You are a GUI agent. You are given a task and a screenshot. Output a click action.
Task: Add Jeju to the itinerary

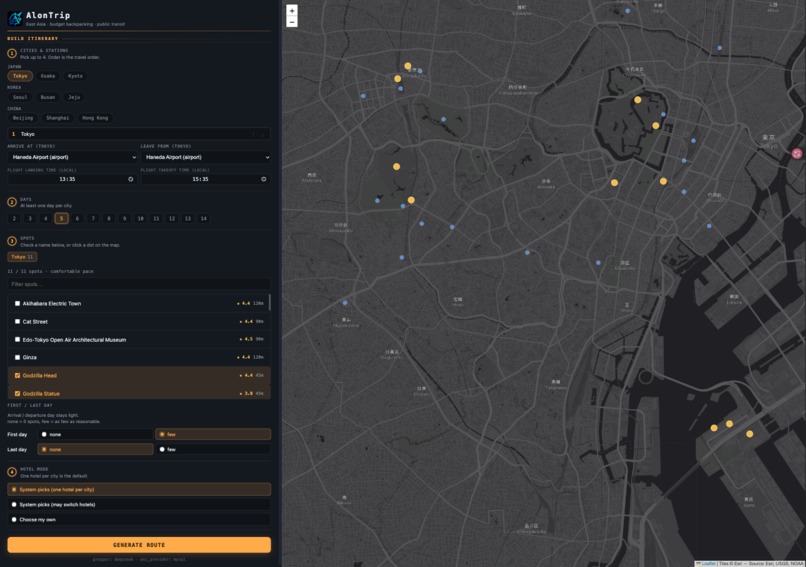pyautogui.click(x=74, y=97)
